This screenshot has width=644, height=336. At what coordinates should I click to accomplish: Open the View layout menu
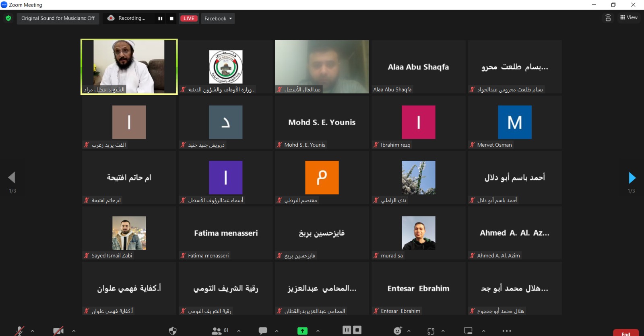coord(629,18)
